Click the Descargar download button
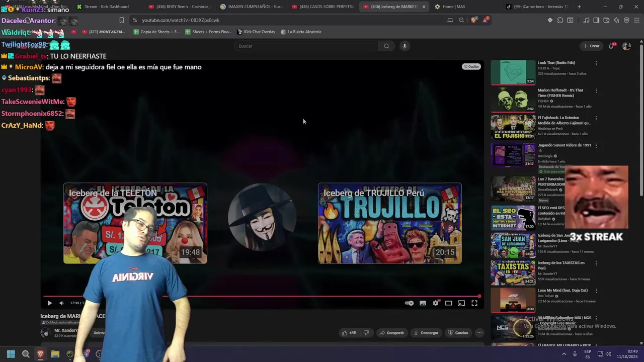 point(426,333)
